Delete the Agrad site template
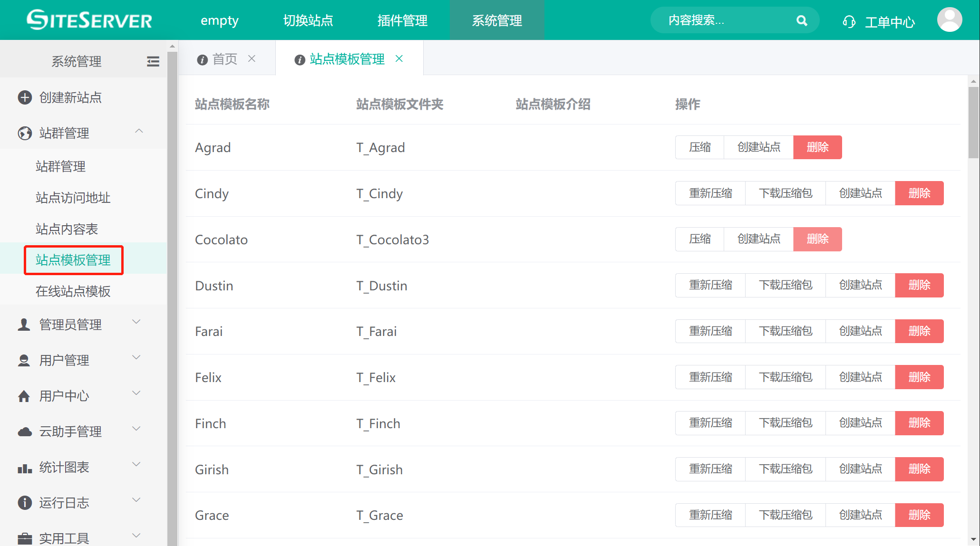The image size is (980, 546). pyautogui.click(x=817, y=147)
